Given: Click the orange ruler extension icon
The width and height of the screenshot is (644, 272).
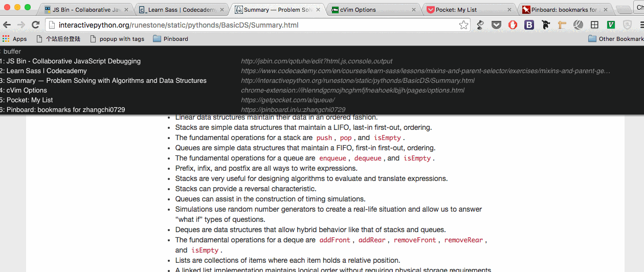Looking at the screenshot, I should [562, 25].
